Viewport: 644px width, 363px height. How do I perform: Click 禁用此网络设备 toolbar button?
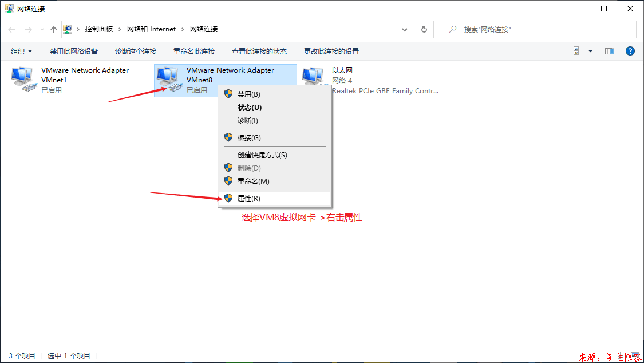[x=73, y=52]
